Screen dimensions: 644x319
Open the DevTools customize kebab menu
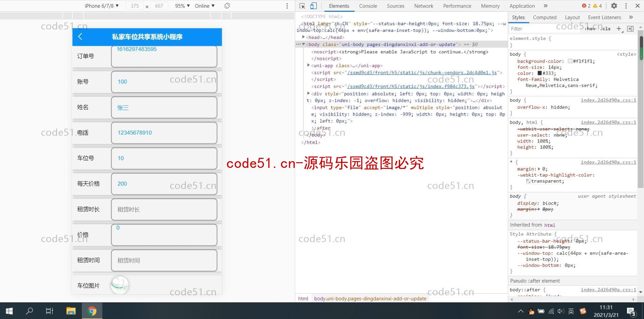[626, 6]
